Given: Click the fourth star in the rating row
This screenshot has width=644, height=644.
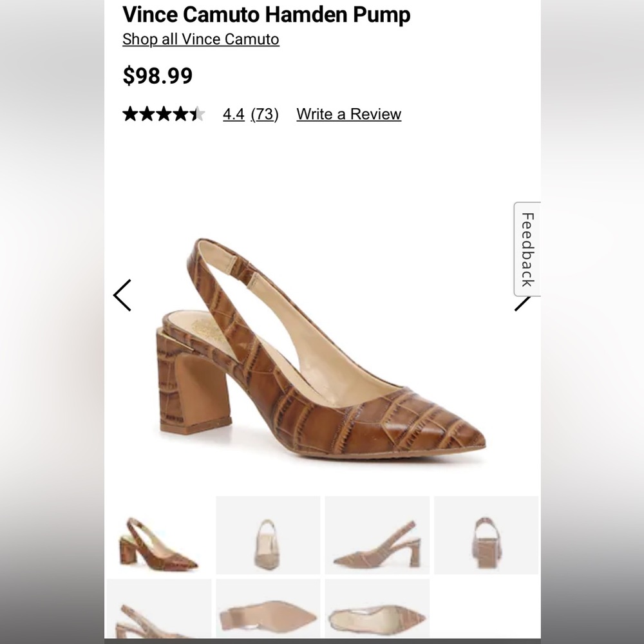Looking at the screenshot, I should click(x=179, y=113).
